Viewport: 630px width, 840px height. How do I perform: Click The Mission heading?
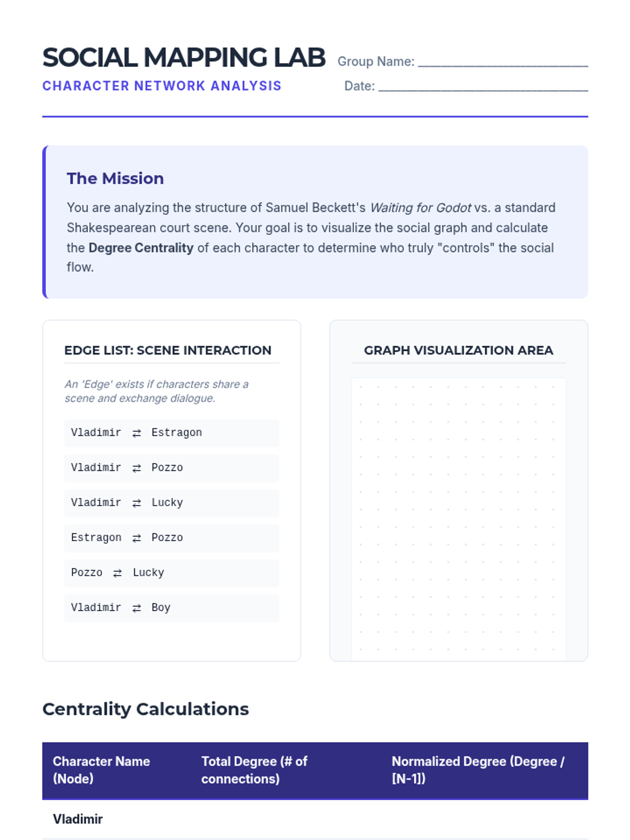115,178
